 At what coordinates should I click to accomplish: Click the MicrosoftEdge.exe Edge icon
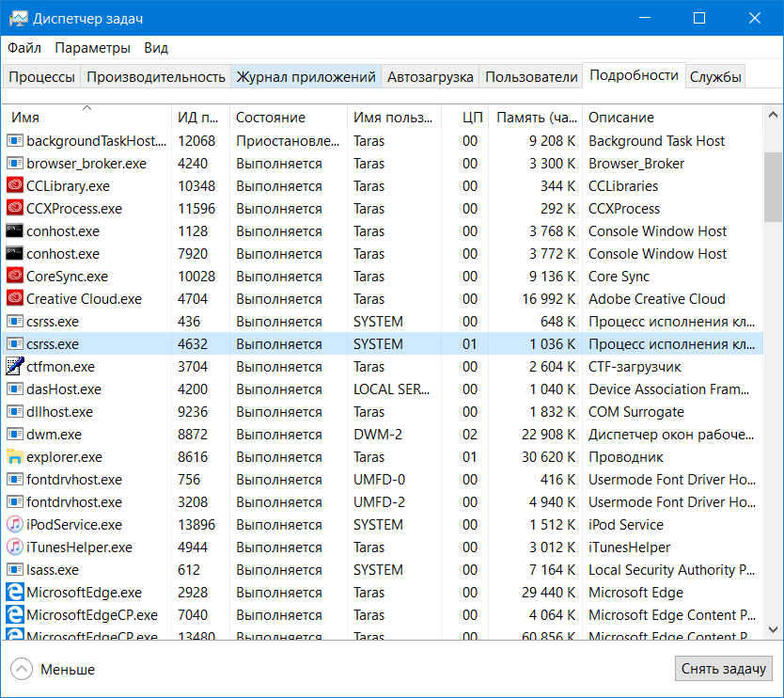[x=14, y=592]
